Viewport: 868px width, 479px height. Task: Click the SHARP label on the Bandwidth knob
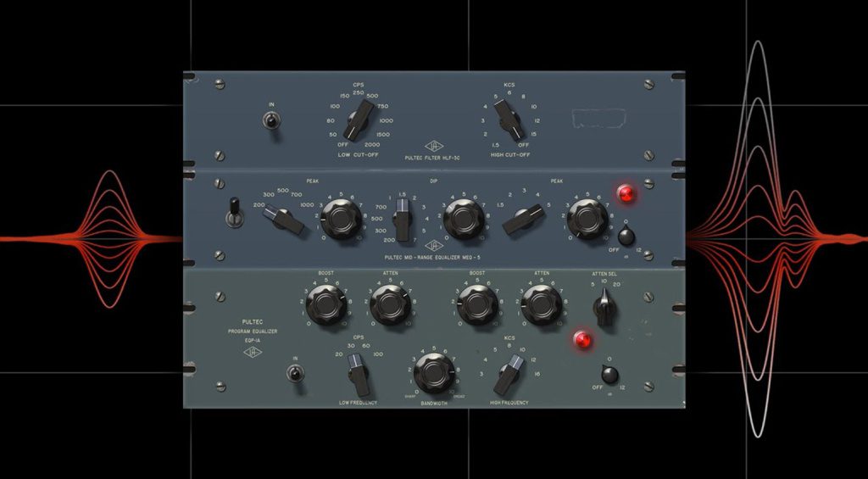click(411, 397)
